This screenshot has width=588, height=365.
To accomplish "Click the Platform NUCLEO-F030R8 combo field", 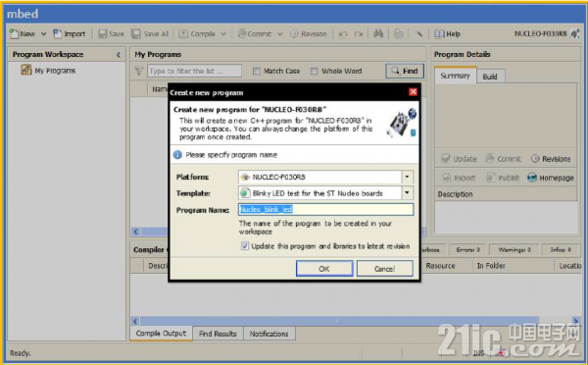I will [x=319, y=177].
